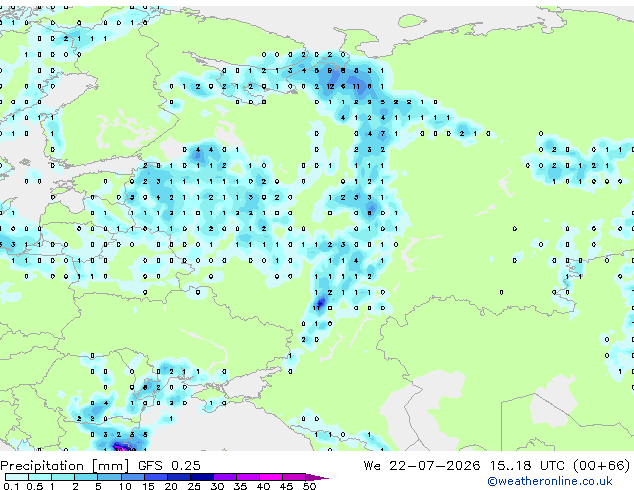Click the 5–10 mm legend color swatch
Screen dimensions: 634x490
(x=109, y=477)
